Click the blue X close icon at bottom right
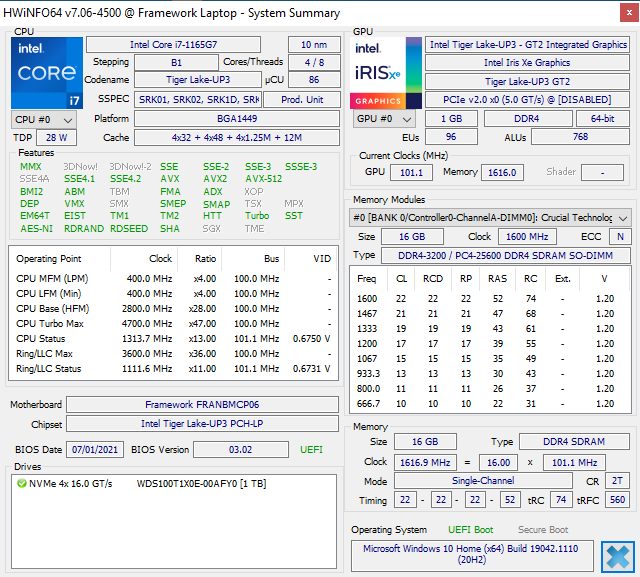Image resolution: width=640 pixels, height=577 pixels. pyautogui.click(x=618, y=557)
